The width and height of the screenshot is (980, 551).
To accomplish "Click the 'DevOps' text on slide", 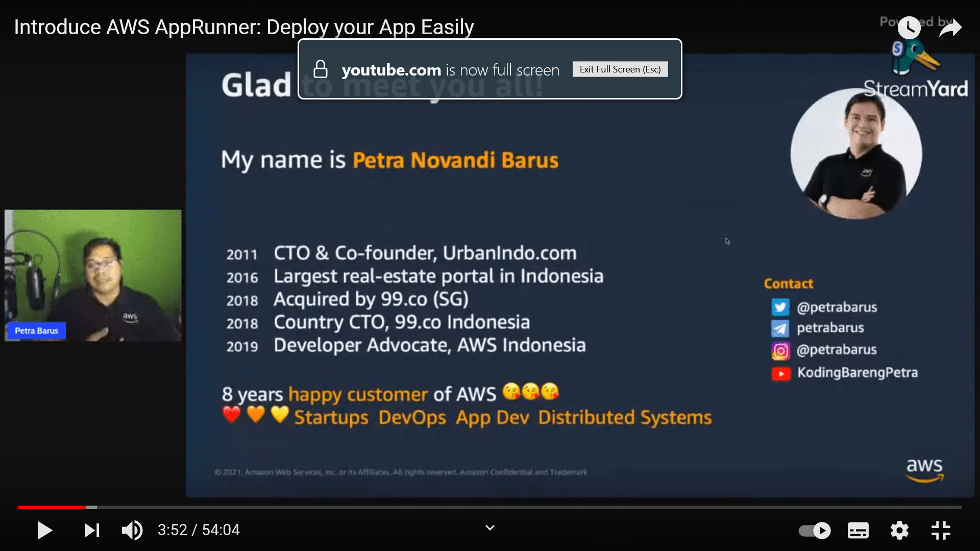I will [412, 418].
